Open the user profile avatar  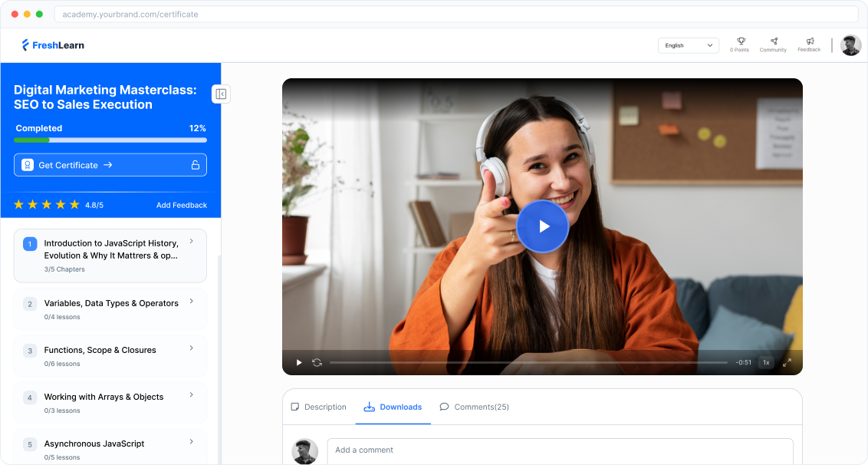(850, 45)
